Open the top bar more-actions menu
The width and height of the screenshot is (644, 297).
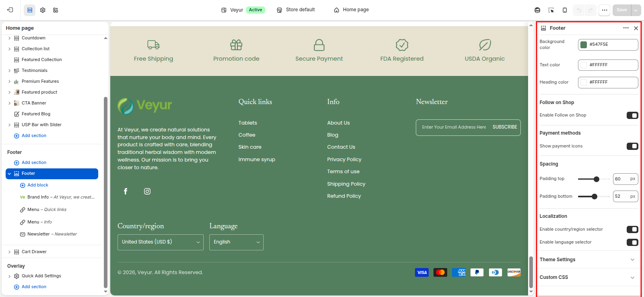[604, 10]
